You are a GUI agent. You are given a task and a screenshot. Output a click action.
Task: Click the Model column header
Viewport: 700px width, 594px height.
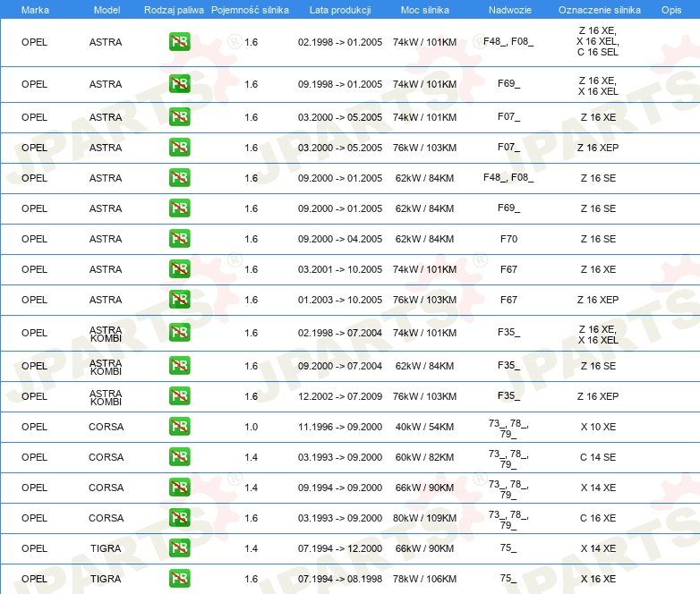107,9
